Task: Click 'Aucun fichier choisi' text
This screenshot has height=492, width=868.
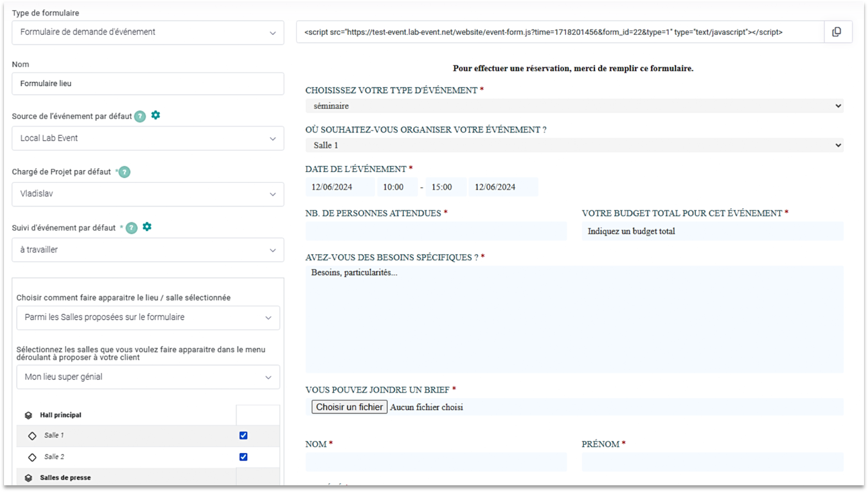Action: pyautogui.click(x=427, y=407)
